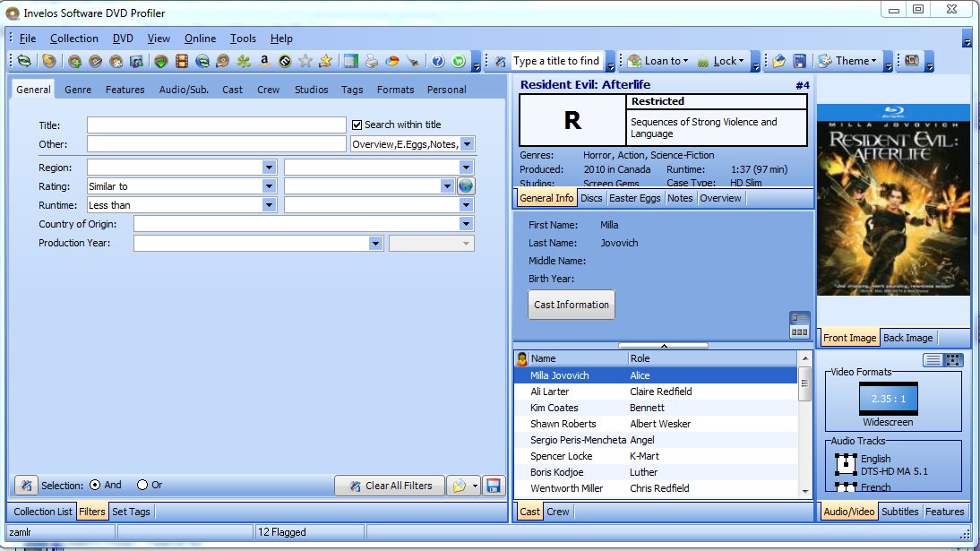Click the printer icon
Screen dimensions: 980x551
[371, 61]
